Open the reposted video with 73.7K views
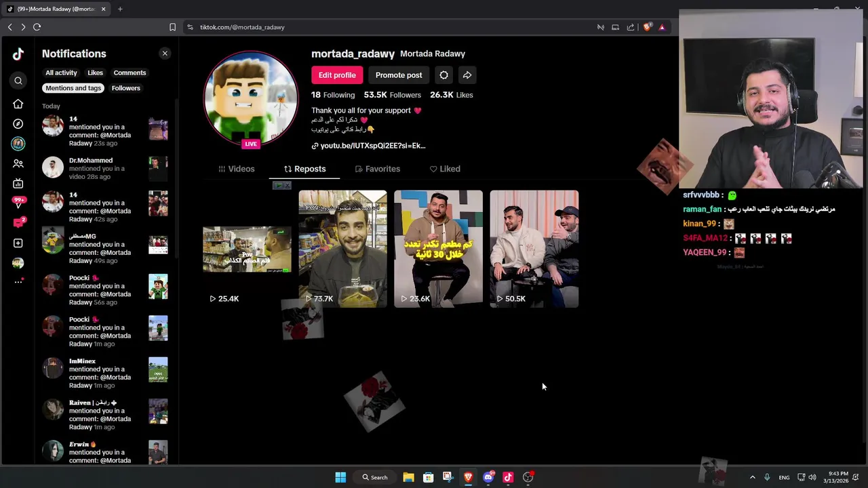This screenshot has height=488, width=868. [x=343, y=249]
